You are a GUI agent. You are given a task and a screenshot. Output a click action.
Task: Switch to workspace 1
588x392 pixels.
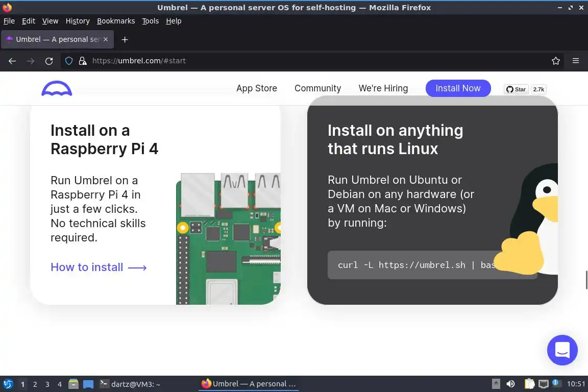(x=23, y=384)
